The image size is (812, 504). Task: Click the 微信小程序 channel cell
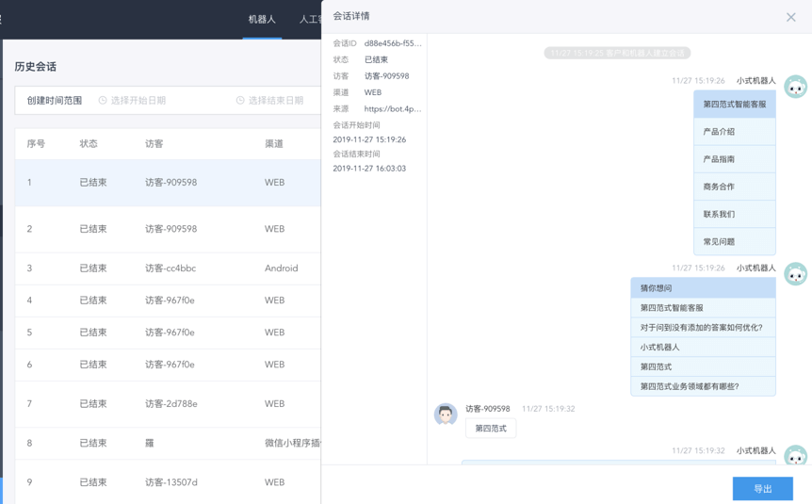pos(293,443)
